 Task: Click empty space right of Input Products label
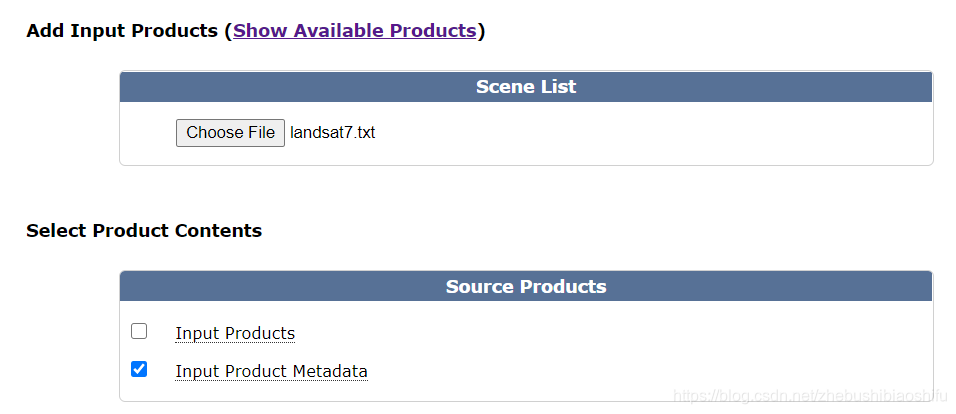tap(600, 333)
